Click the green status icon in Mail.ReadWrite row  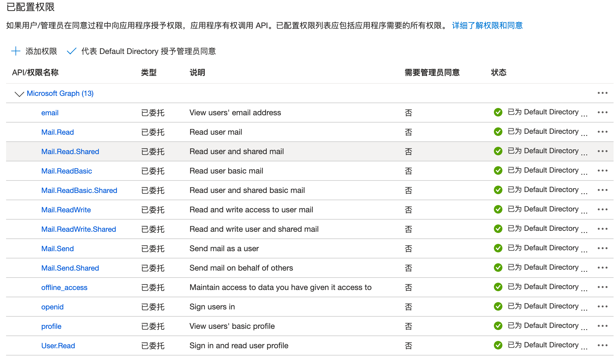pyautogui.click(x=498, y=209)
